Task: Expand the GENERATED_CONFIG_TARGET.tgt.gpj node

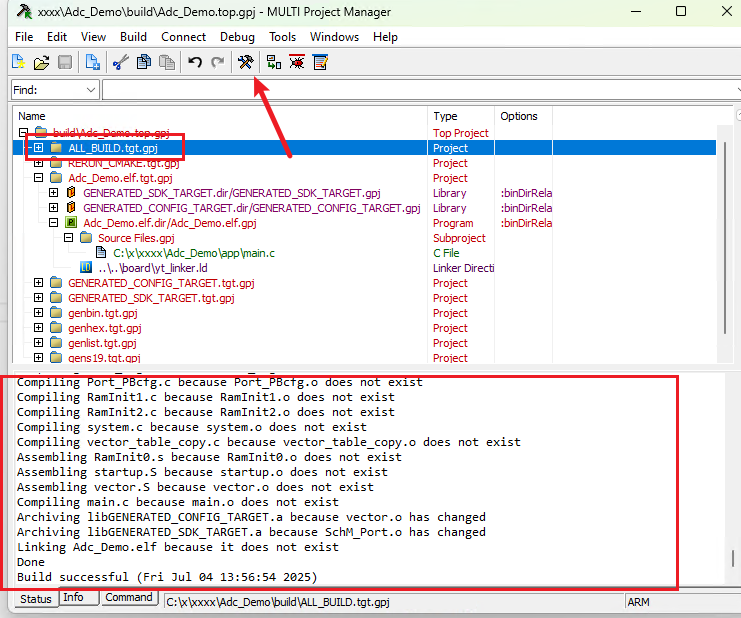Action: pos(38,283)
